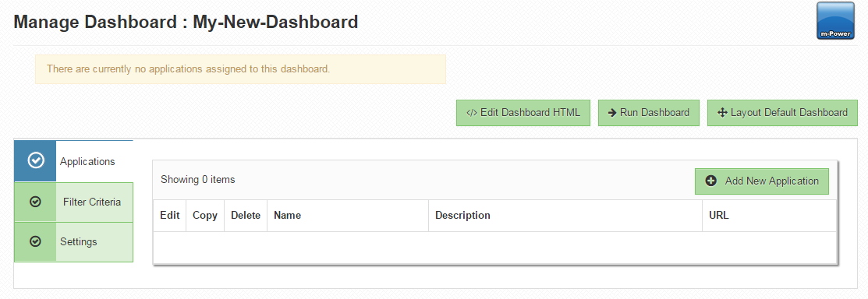Click the Applications tab checkmark icon

point(36,161)
